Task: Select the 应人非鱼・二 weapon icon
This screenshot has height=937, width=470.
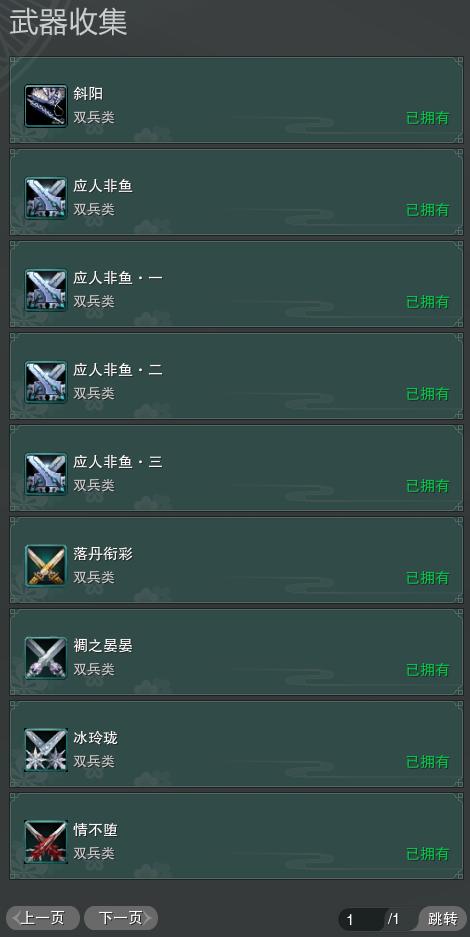Action: click(45, 382)
